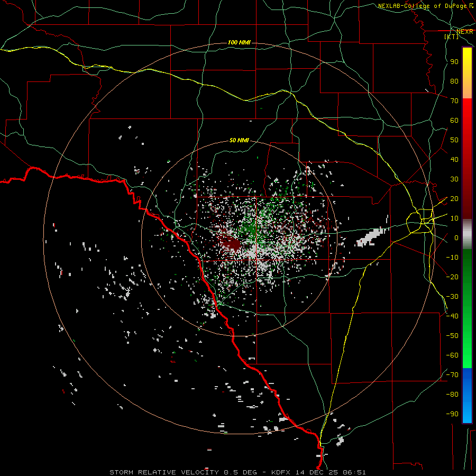Click the Storm Relative Velocity caption at bottom
The width and height of the screenshot is (476, 476).
pyautogui.click(x=237, y=472)
